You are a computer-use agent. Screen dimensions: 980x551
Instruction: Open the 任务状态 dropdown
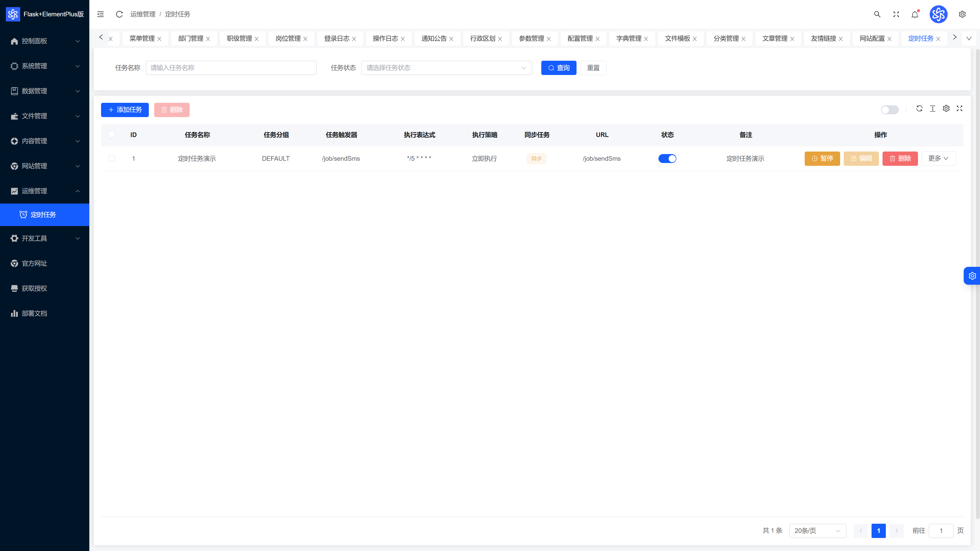(447, 68)
